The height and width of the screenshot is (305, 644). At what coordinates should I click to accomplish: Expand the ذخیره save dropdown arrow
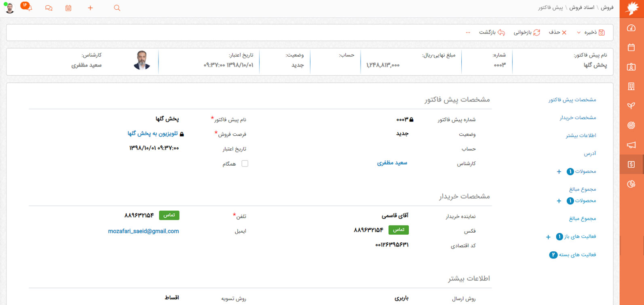coord(579,33)
